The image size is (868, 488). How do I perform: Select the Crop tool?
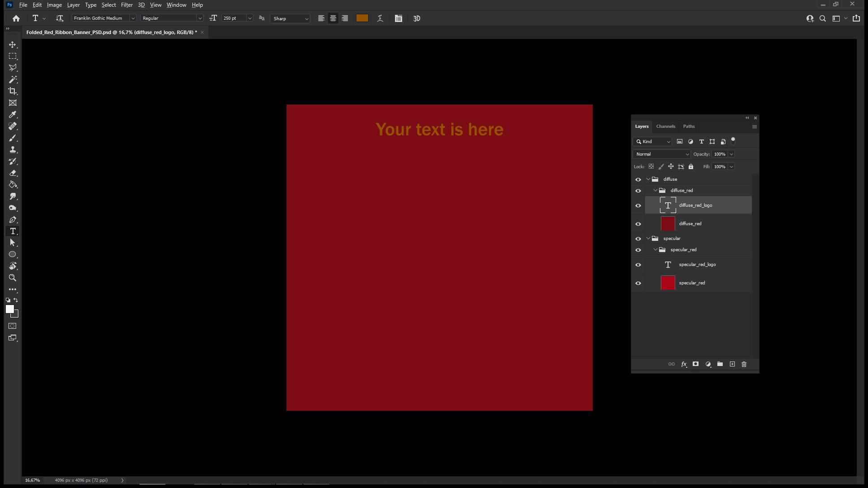13,91
